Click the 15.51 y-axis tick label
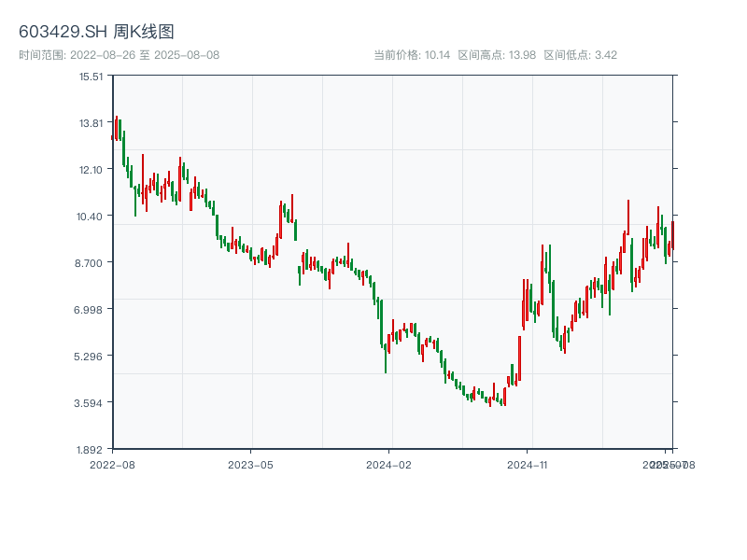This screenshot has width=747, height=560. tap(91, 77)
